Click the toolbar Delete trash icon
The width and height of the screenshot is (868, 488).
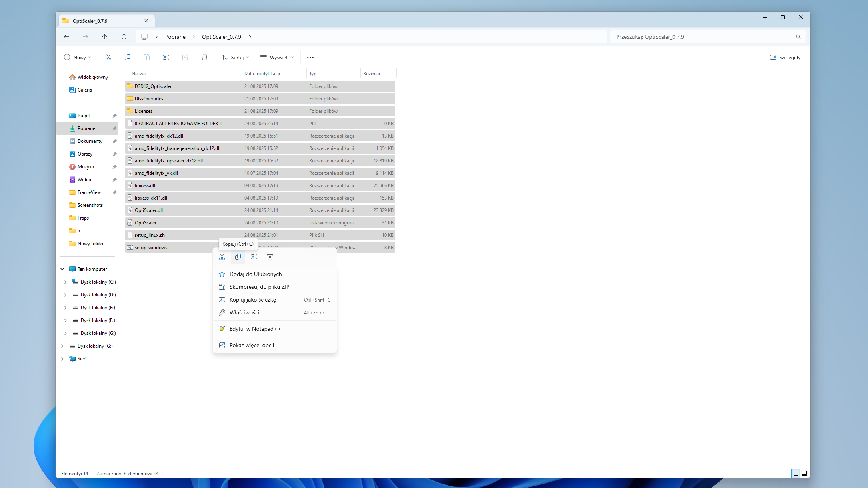coord(204,57)
